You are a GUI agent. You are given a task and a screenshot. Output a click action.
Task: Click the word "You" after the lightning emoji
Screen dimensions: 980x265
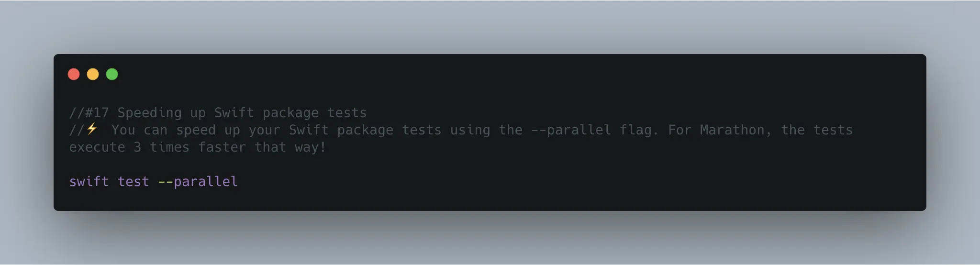tap(123, 130)
